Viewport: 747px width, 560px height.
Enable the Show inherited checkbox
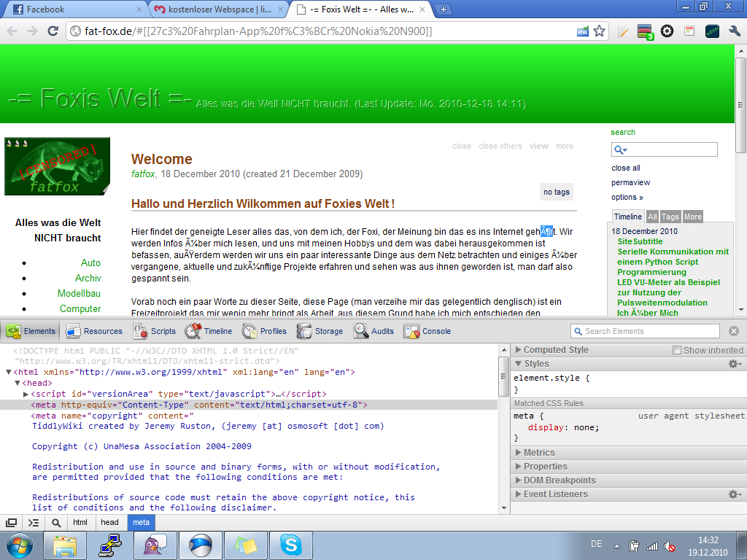(677, 350)
